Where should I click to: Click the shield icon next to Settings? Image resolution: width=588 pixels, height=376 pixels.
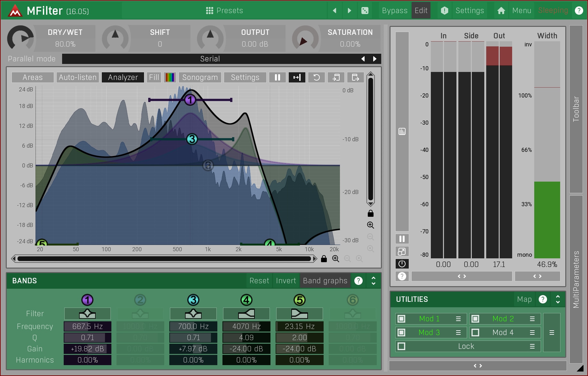[444, 11]
